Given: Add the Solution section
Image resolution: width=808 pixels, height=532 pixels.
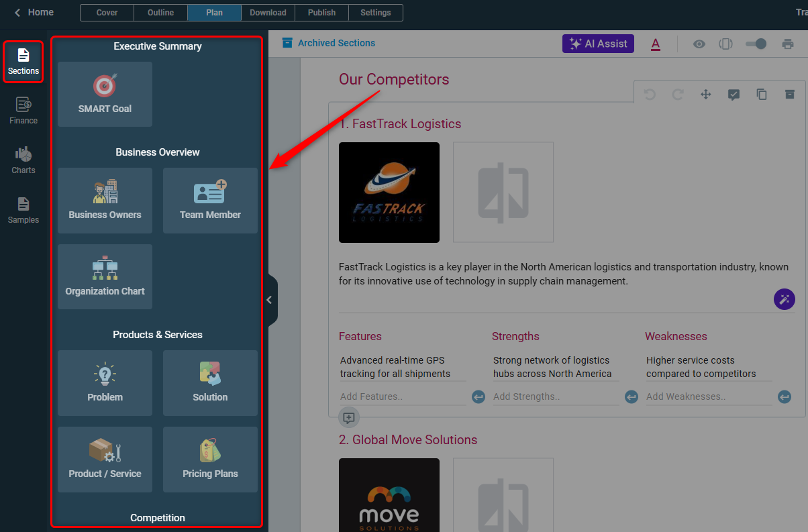Looking at the screenshot, I should pos(210,383).
